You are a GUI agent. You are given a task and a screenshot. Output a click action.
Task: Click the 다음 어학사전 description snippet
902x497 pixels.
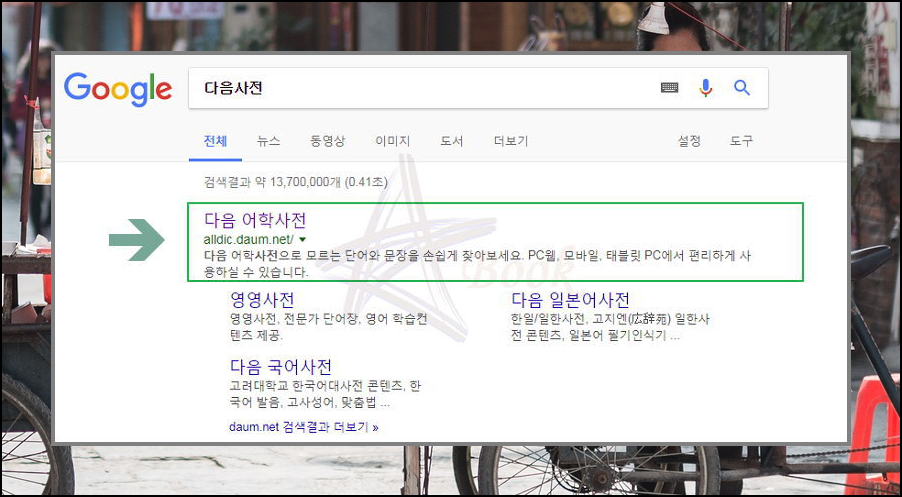click(x=478, y=264)
